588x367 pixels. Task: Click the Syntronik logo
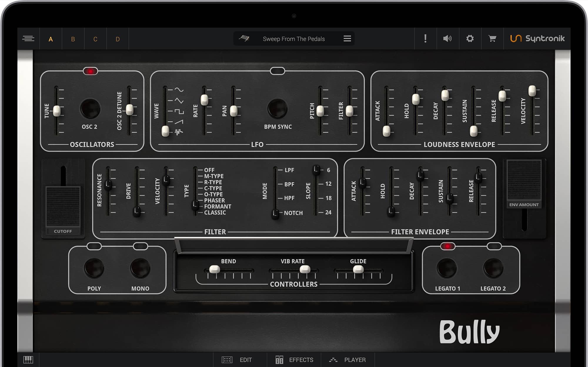click(x=537, y=38)
